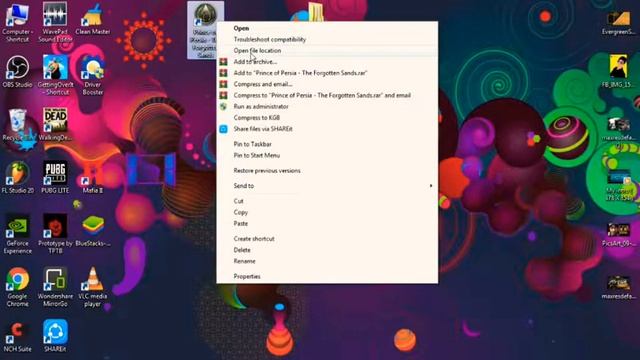This screenshot has width=640, height=360.
Task: Select Clean Master desktop icon
Action: pos(93,19)
